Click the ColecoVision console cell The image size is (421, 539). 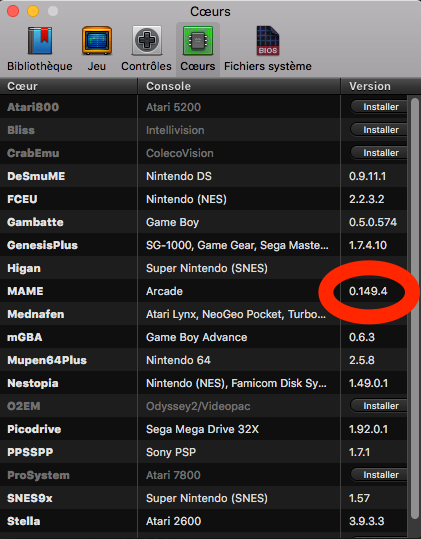point(179,153)
